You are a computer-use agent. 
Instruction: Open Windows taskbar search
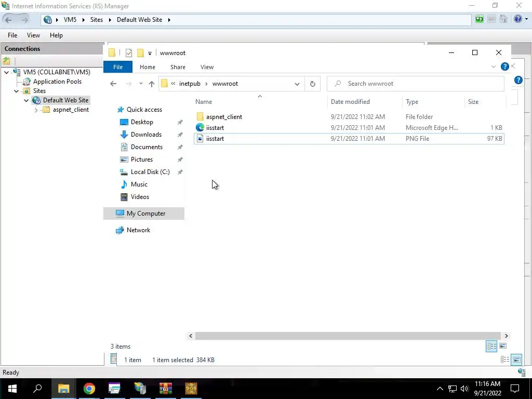coord(37,389)
